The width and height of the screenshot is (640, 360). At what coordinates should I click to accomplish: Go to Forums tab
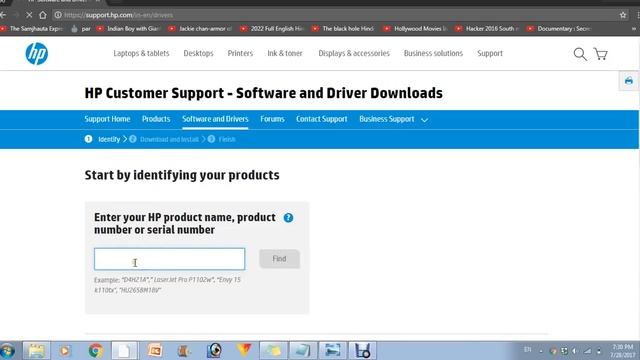pyautogui.click(x=272, y=119)
